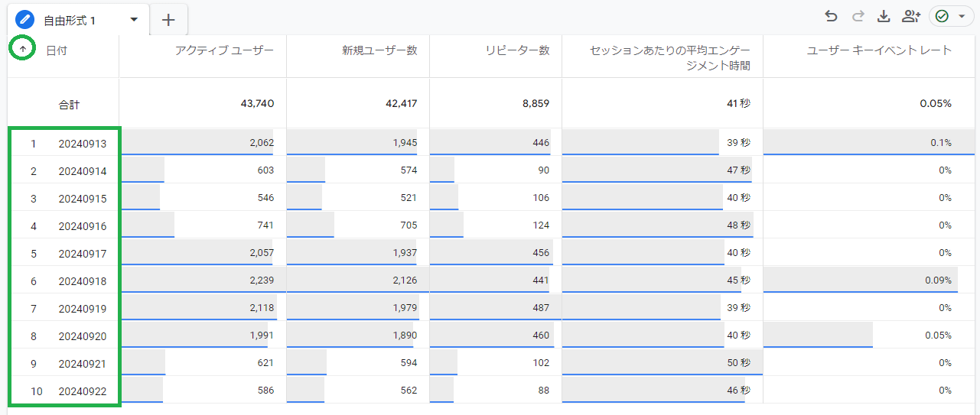Click the green checkmark status icon
The image size is (980, 415).
pos(942,17)
